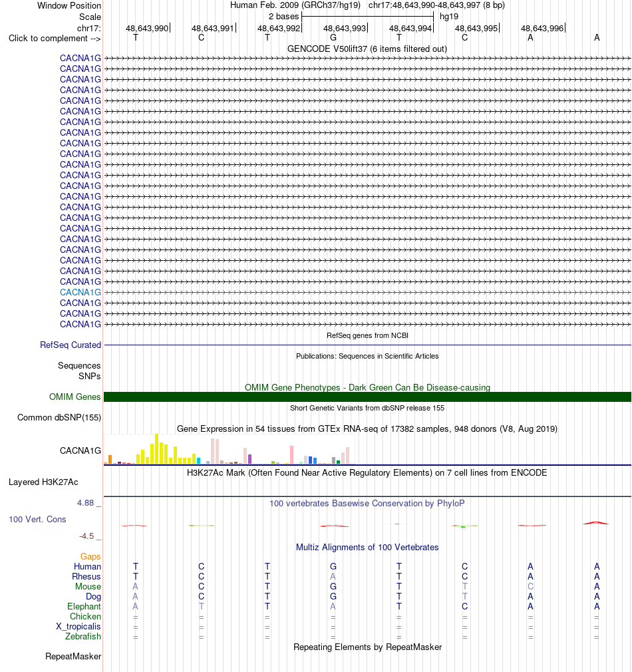
Task: Click the light-blue CACNA1G transcript arrow line
Action: point(368,292)
